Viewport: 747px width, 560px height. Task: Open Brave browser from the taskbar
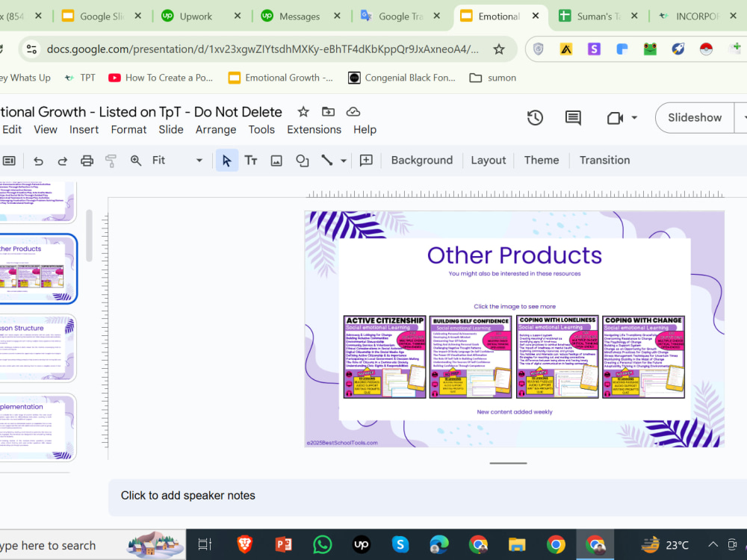pos(244,544)
